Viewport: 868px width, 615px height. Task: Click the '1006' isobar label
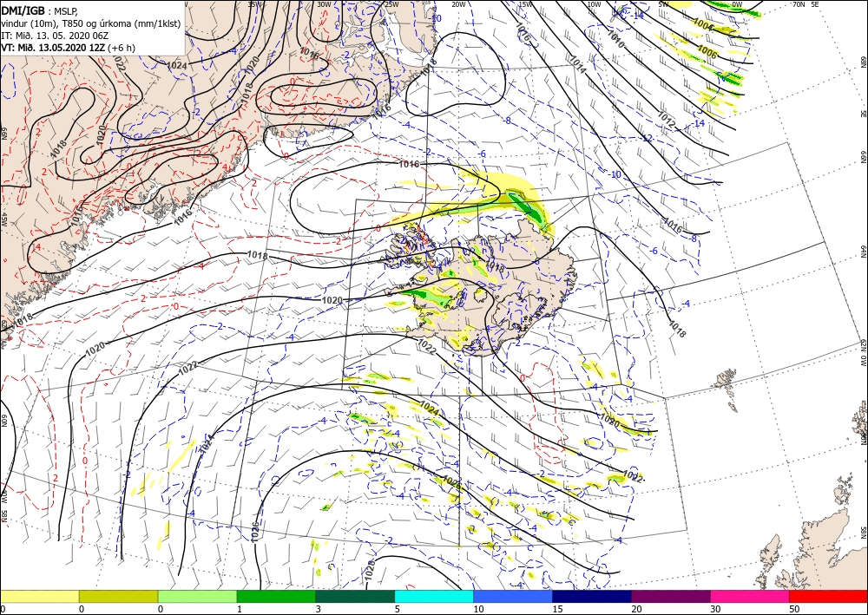click(x=707, y=52)
